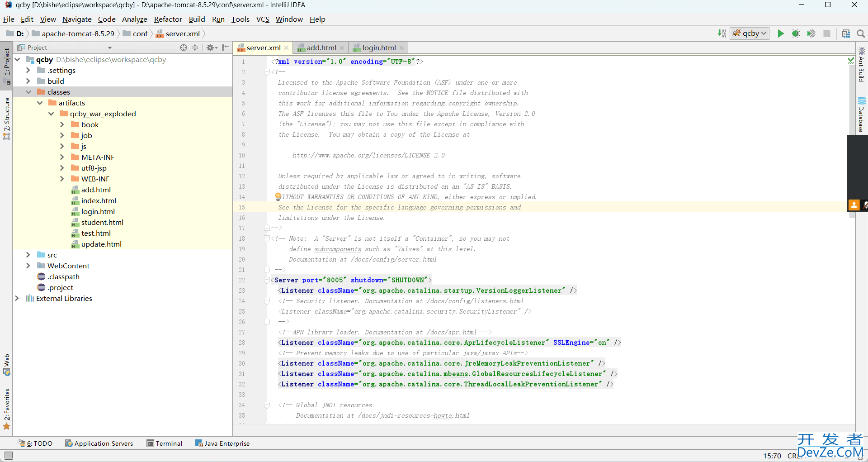Fold the Note comment at line 18
Image resolution: width=868 pixels, height=462 pixels.
(267, 238)
